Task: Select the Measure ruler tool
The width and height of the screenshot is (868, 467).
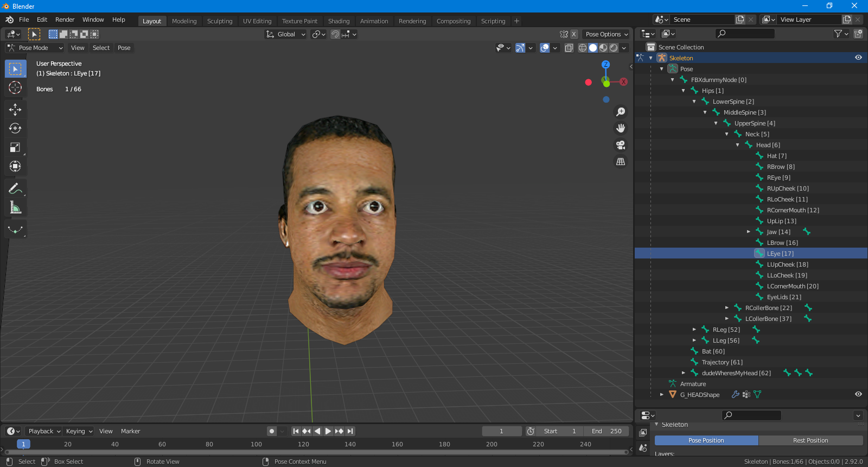Action: pos(15,208)
